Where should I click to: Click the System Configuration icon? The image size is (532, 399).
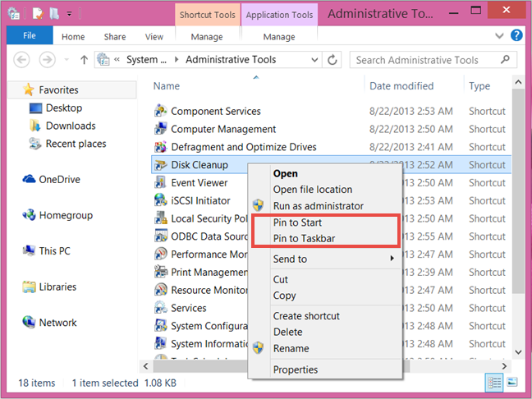pos(160,326)
